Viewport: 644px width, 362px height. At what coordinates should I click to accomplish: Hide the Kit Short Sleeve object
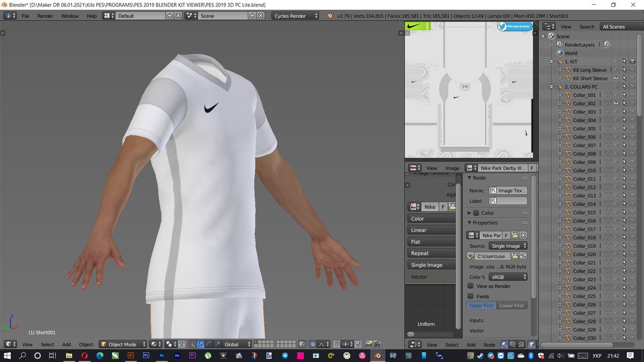tap(616, 78)
